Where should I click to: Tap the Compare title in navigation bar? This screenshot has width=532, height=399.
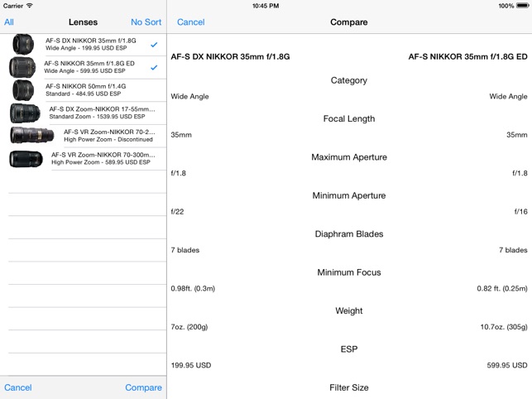[349, 22]
